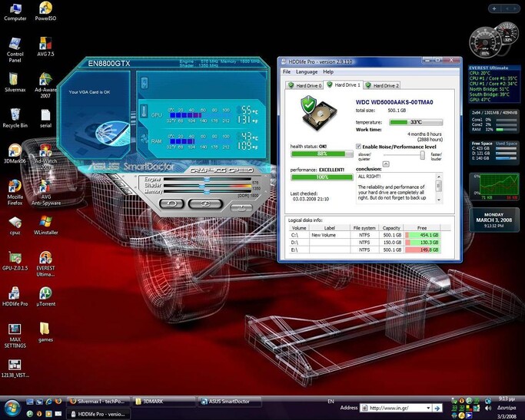Click the sidebar gadget add (+) button
525x420 pixels.
[494, 8]
